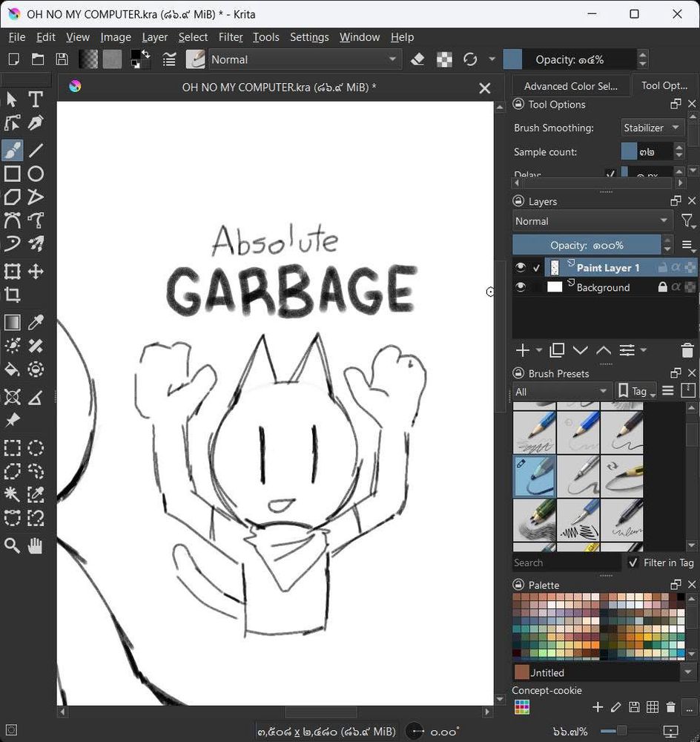Select the Calligraphy tool
This screenshot has height=742, width=700.
36,123
